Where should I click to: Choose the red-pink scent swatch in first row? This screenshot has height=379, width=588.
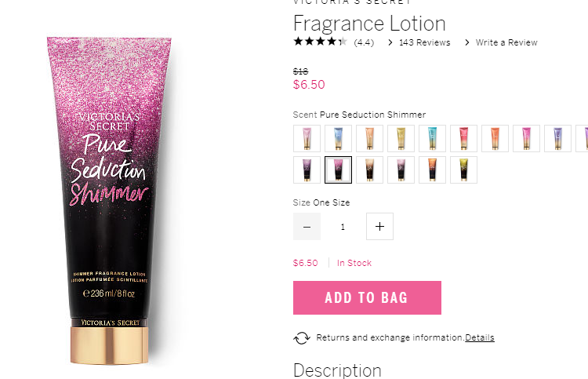point(464,138)
